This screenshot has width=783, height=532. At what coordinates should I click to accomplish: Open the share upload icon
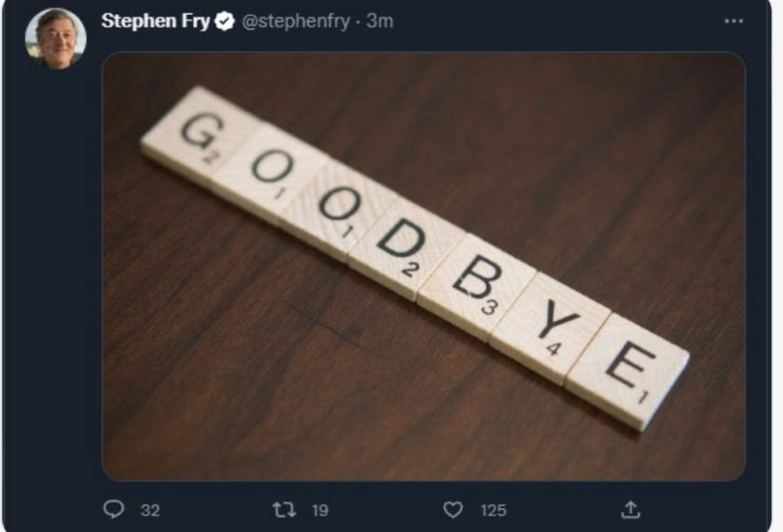[631, 510]
